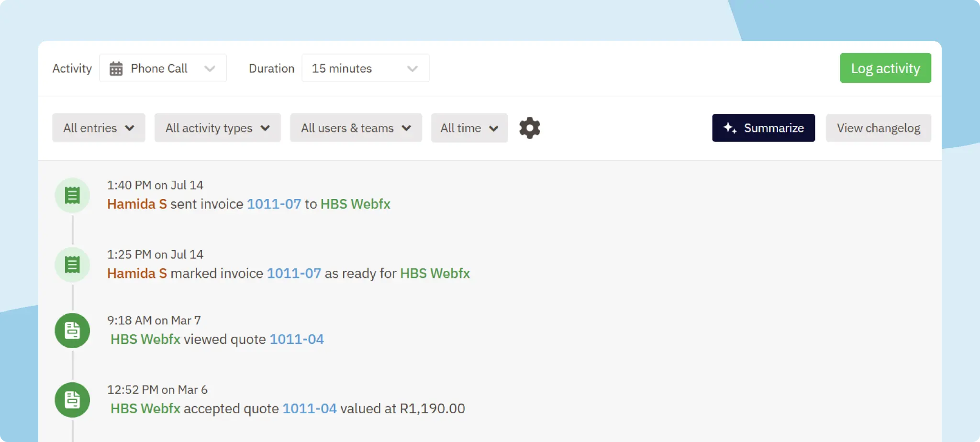
Task: Open the HBS Webfx customer link
Action: tap(356, 204)
